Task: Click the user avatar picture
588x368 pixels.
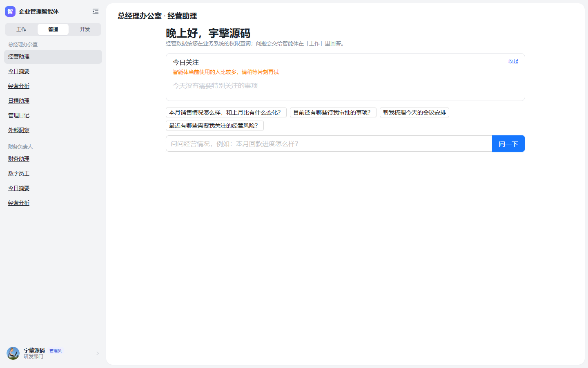Action: tap(13, 353)
